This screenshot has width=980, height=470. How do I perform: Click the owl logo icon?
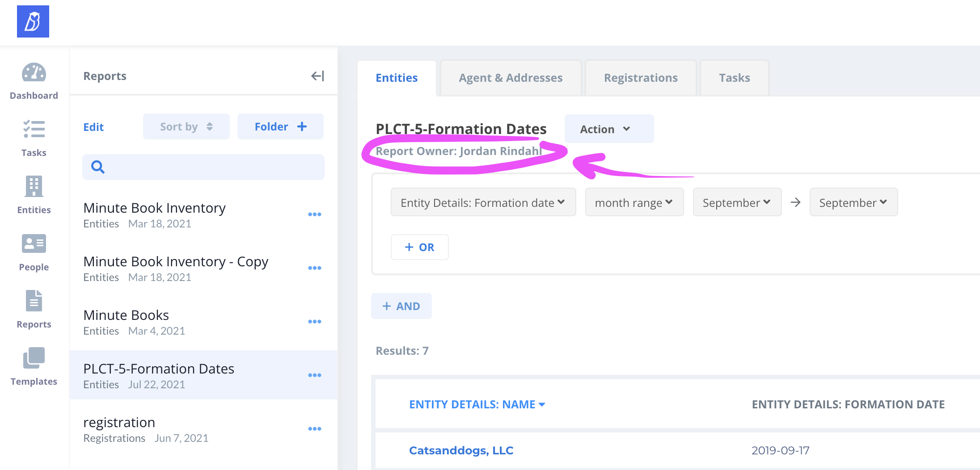(x=33, y=21)
